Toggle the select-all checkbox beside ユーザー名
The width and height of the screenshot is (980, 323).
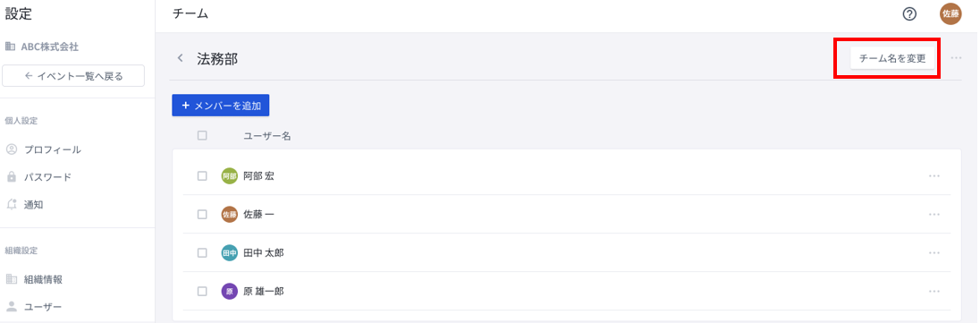pos(202,134)
